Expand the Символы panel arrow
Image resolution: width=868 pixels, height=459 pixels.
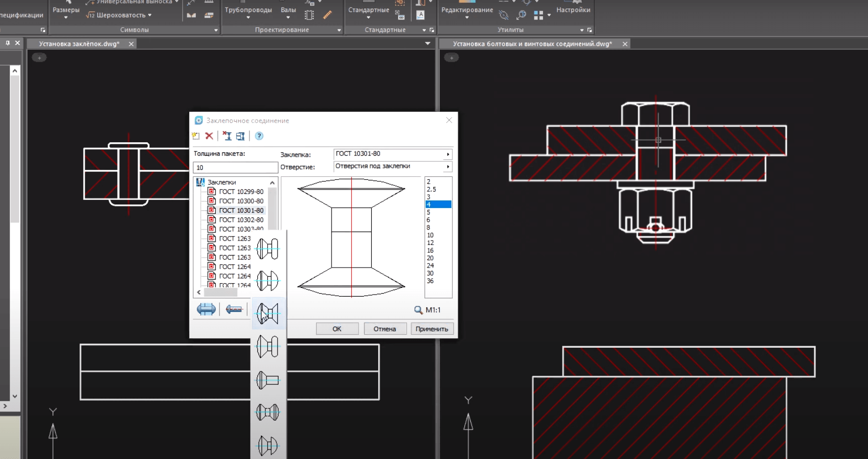pos(216,30)
